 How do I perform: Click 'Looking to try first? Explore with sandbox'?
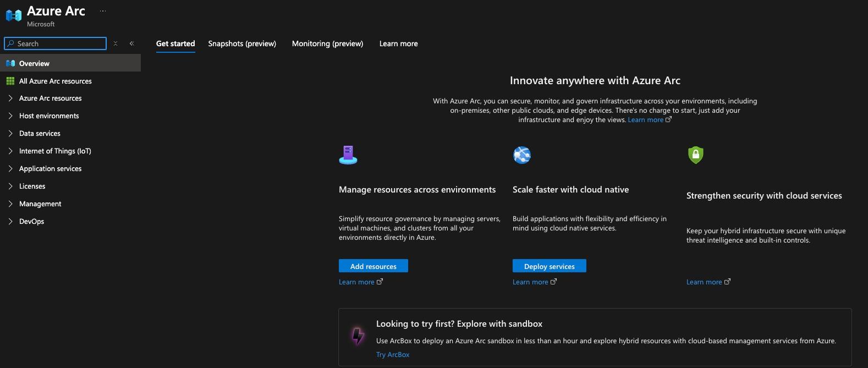pos(459,324)
